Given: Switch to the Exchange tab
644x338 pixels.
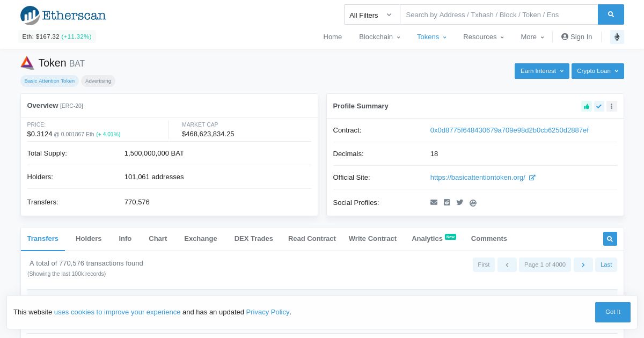Looking at the screenshot, I should [201, 239].
